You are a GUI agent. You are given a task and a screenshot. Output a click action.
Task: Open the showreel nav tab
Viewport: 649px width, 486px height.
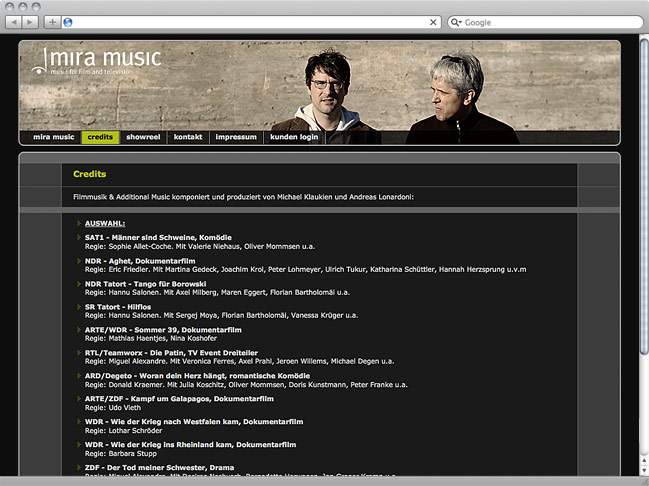(143, 137)
